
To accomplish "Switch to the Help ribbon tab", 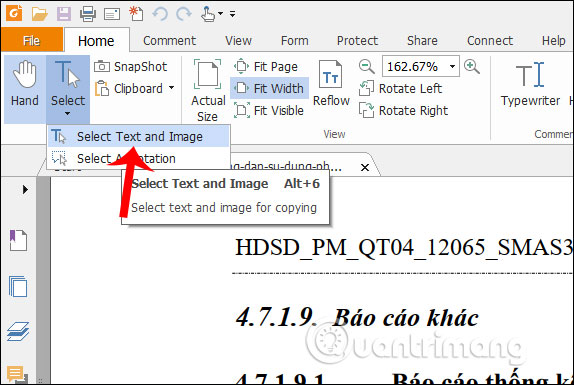I will (x=554, y=40).
